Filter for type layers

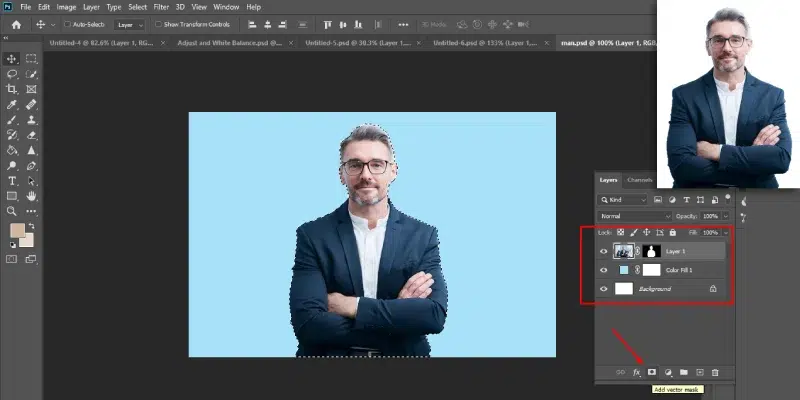pos(686,199)
